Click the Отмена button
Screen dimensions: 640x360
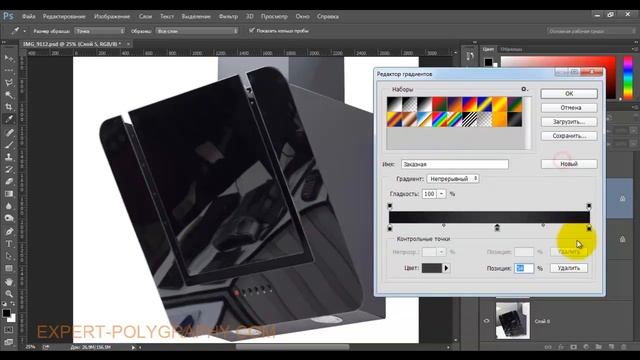click(x=569, y=108)
